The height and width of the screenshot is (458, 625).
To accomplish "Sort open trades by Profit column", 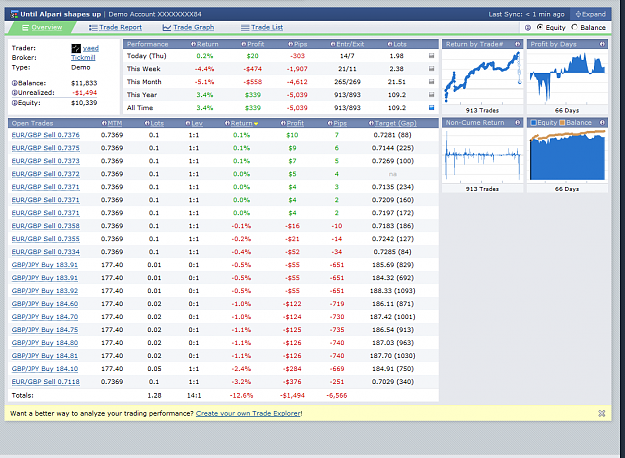I will (295, 124).
